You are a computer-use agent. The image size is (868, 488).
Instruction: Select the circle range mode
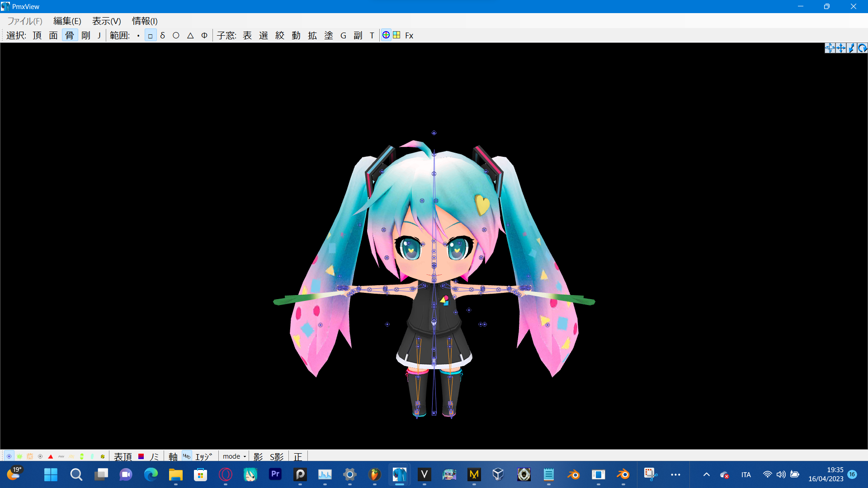[x=176, y=35]
